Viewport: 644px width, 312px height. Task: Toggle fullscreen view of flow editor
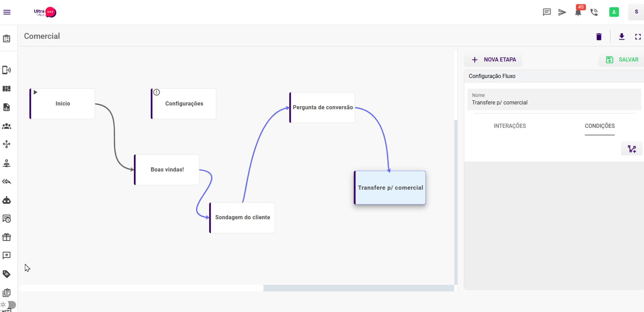point(638,37)
